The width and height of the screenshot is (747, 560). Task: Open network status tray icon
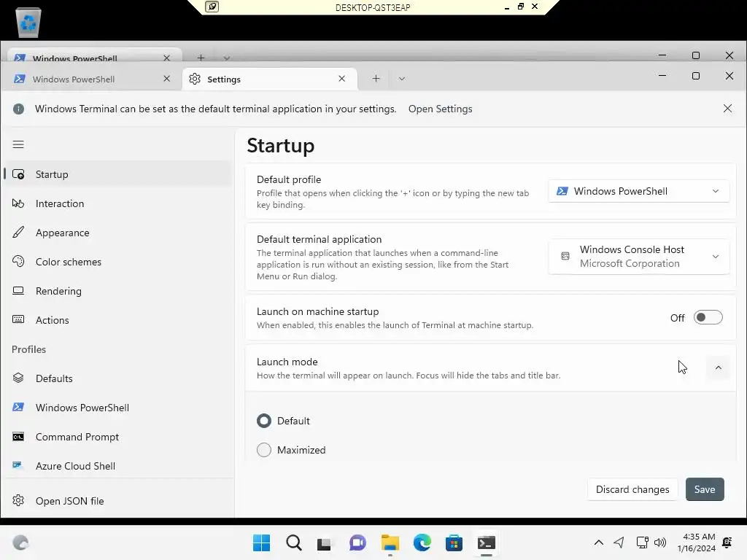coord(642,542)
